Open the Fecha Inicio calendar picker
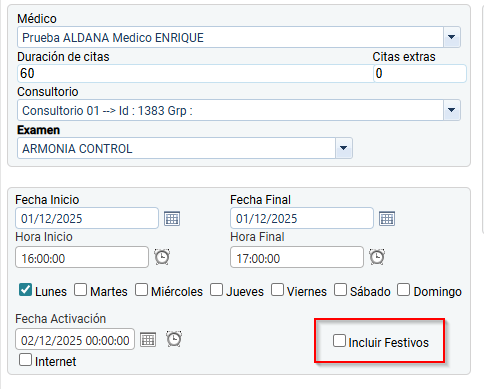The height and width of the screenshot is (389, 484). point(172,219)
